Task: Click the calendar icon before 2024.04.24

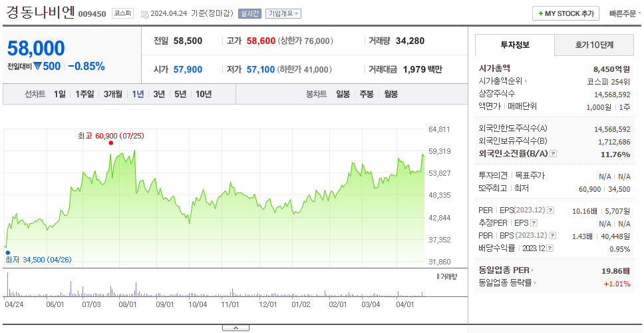Action: 144,14
